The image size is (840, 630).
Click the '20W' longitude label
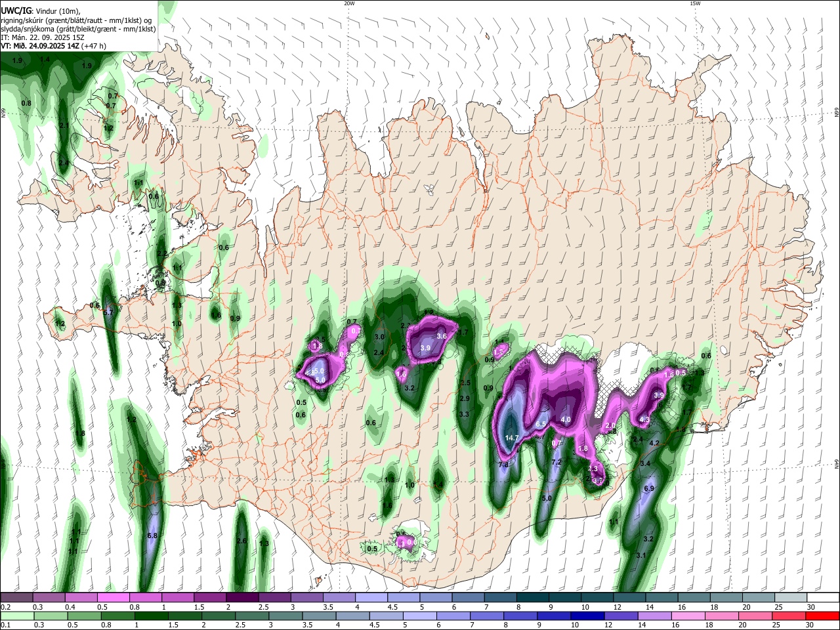(x=349, y=3)
